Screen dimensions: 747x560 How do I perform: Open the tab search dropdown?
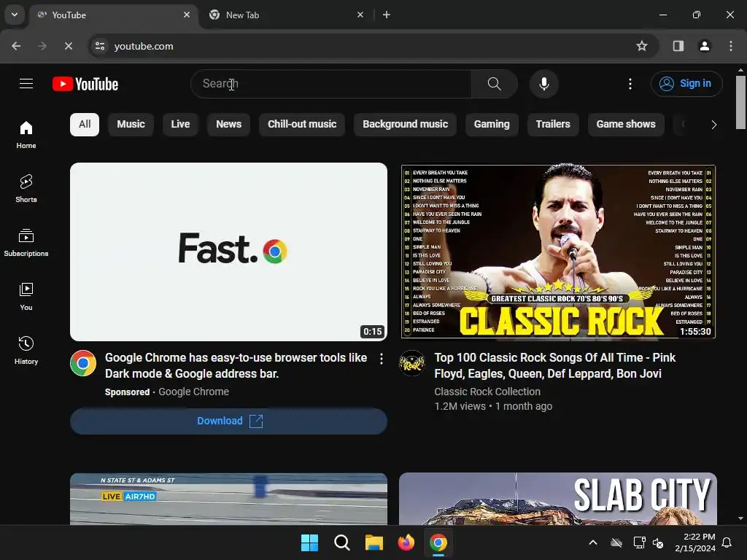pyautogui.click(x=15, y=15)
